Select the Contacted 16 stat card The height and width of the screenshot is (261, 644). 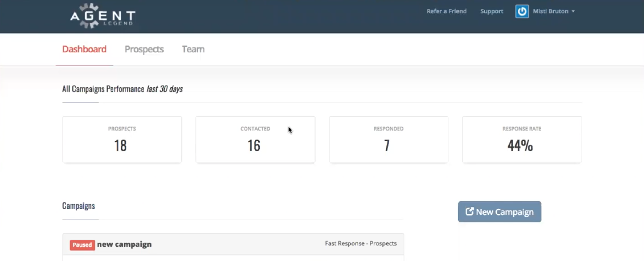click(255, 139)
